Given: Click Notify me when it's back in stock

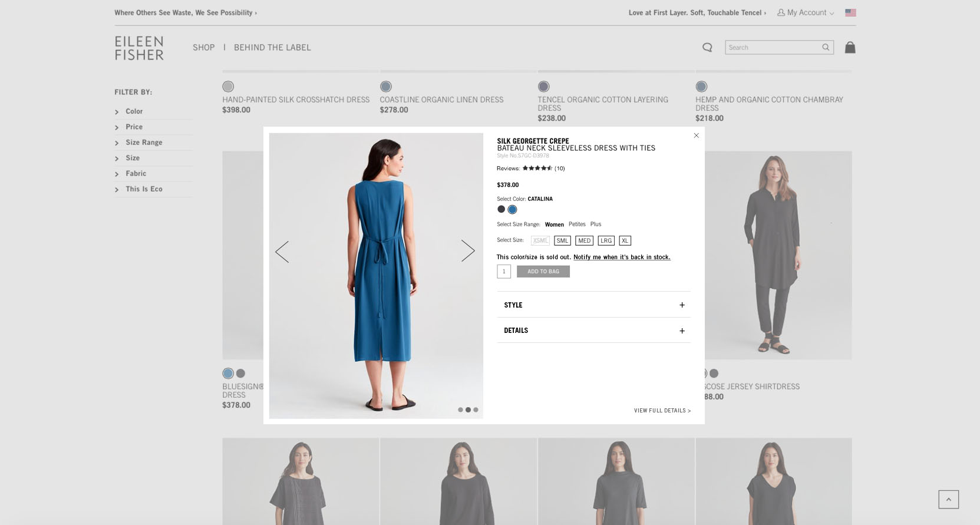Looking at the screenshot, I should pyautogui.click(x=622, y=257).
